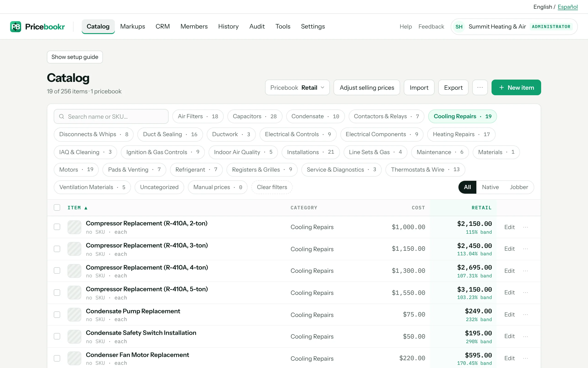Click thumbnail of Condensate Pump Replacement
Image resolution: width=588 pixels, height=368 pixels.
click(x=74, y=315)
